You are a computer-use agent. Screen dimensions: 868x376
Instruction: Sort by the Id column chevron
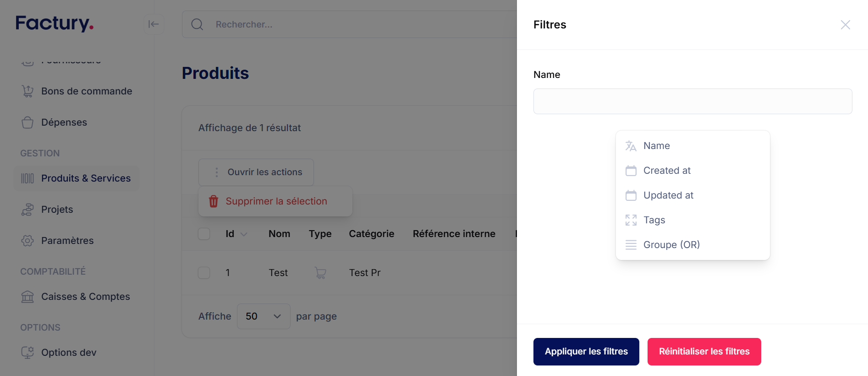(244, 234)
